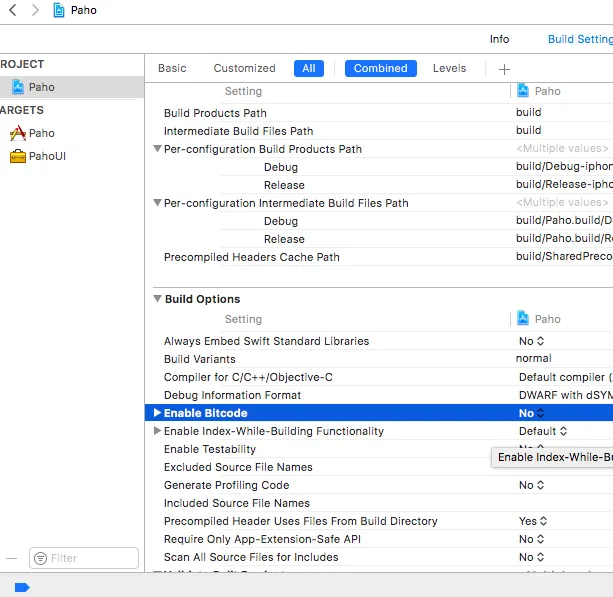This screenshot has width=613, height=597.
Task: Click Paho column icon in top settings header
Action: pos(523,90)
